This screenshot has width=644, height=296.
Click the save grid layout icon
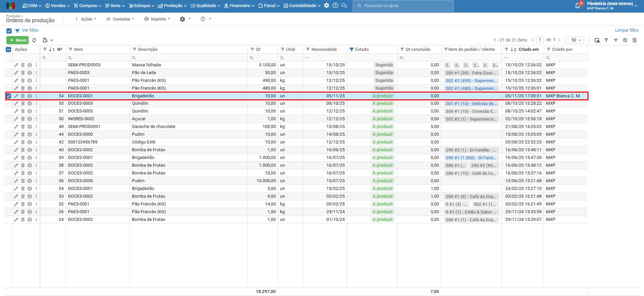click(x=625, y=40)
